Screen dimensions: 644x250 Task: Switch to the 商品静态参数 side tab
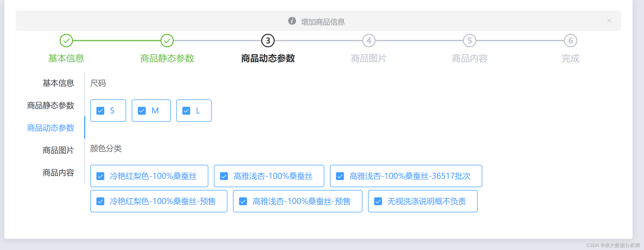(51, 106)
